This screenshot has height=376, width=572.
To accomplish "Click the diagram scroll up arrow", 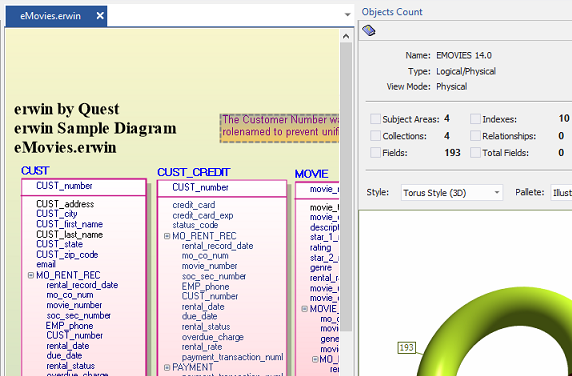I will click(x=346, y=36).
